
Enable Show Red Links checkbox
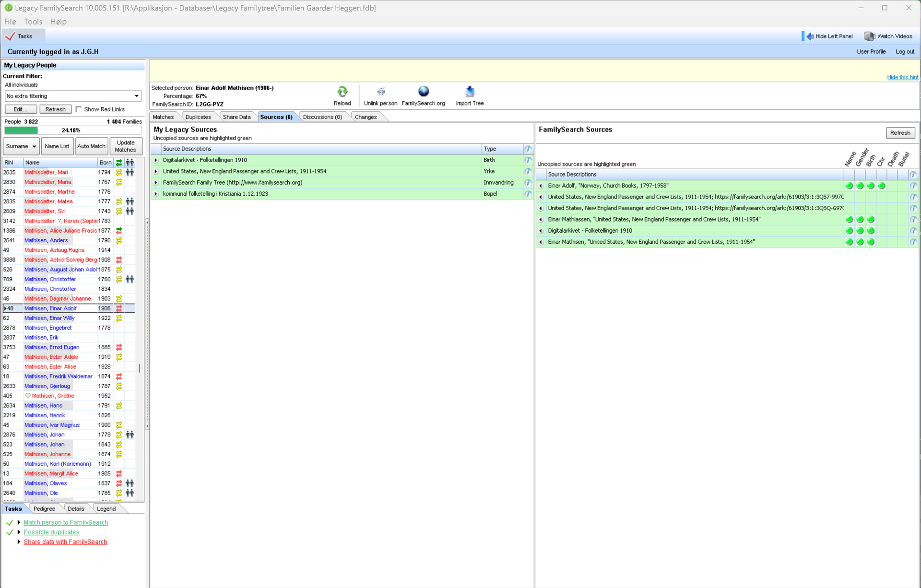point(79,109)
